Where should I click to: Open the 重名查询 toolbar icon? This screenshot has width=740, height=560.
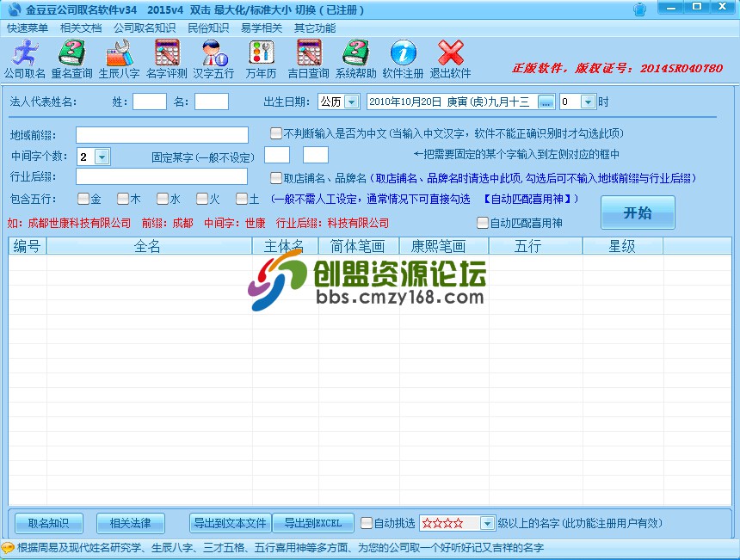(71, 59)
